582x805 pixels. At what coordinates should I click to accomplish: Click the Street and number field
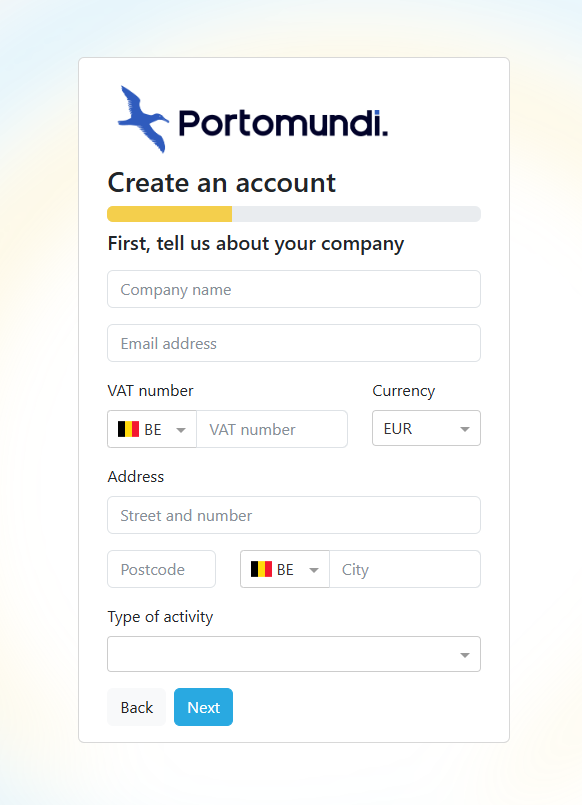coord(293,514)
